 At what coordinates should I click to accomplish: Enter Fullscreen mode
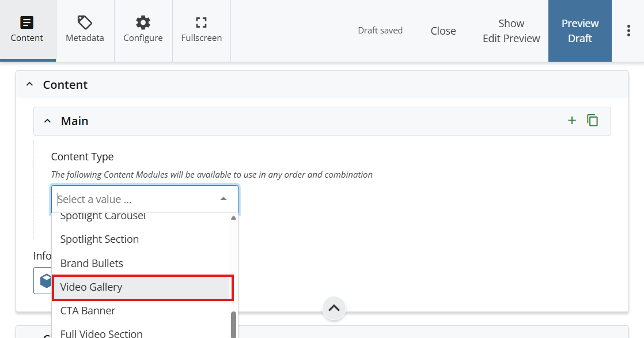click(201, 30)
